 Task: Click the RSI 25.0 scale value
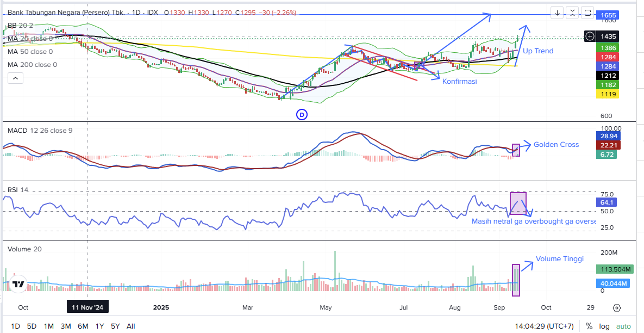pyautogui.click(x=608, y=227)
